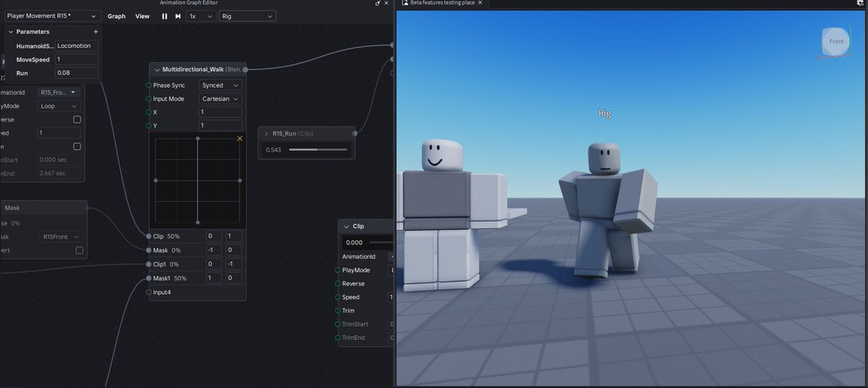Image resolution: width=868 pixels, height=388 pixels.
Task: Click the yellow X marker in blend grid
Action: [239, 139]
